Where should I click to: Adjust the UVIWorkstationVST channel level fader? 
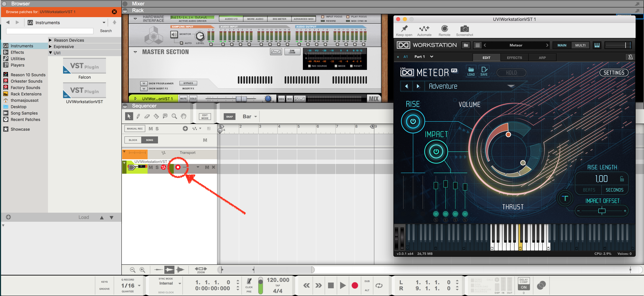point(241,99)
